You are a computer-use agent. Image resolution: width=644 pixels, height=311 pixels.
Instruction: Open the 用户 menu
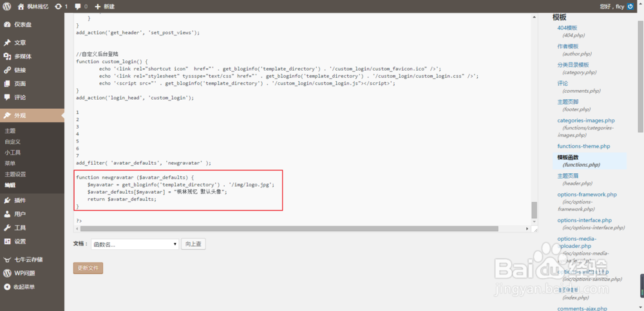[32, 214]
